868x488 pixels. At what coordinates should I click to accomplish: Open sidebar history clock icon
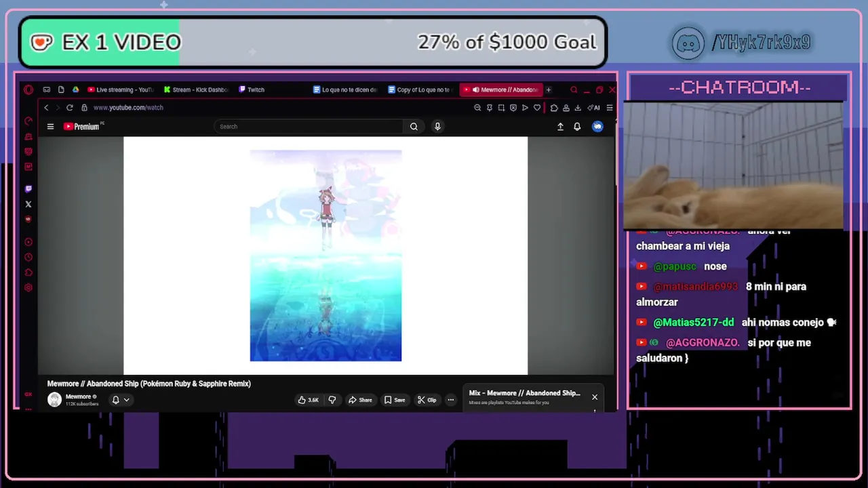tap(28, 257)
